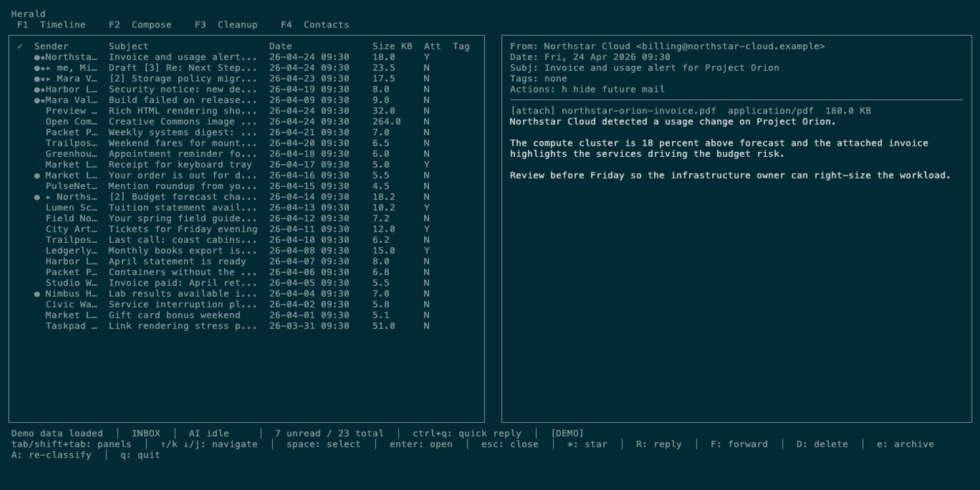Viewport: 980px width, 490px height.
Task: Click the 'enter: open' shortcut hint
Action: (x=421, y=444)
